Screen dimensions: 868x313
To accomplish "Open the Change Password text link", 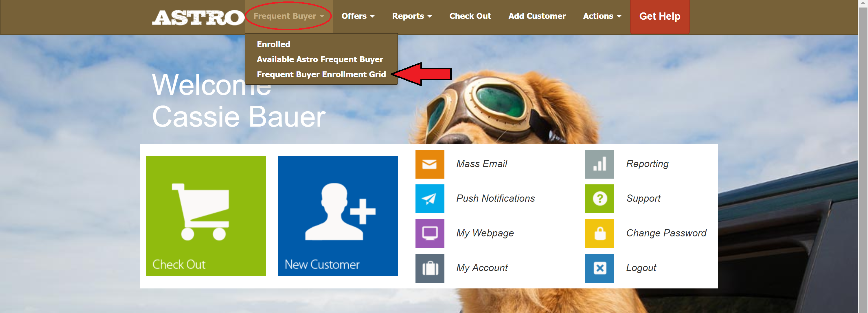I will click(666, 233).
